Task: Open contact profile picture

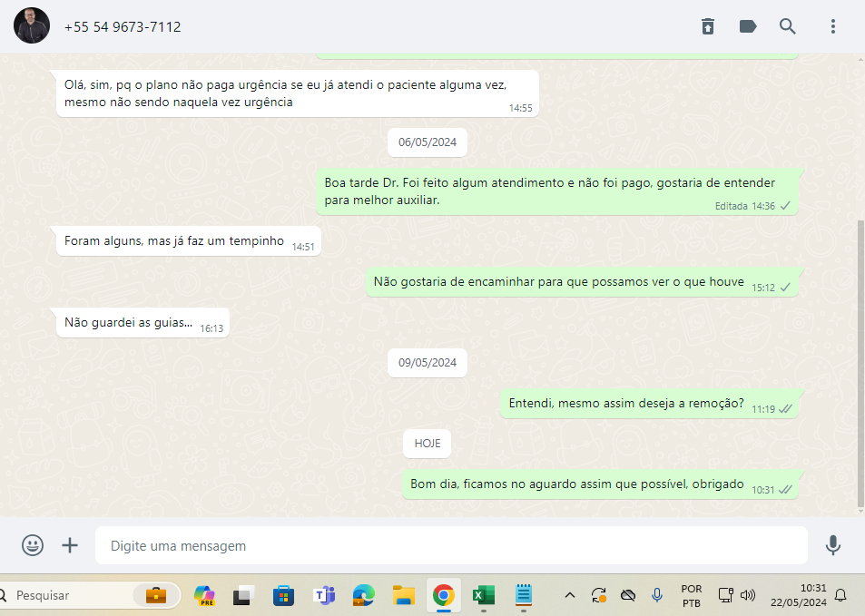Action: tap(32, 26)
